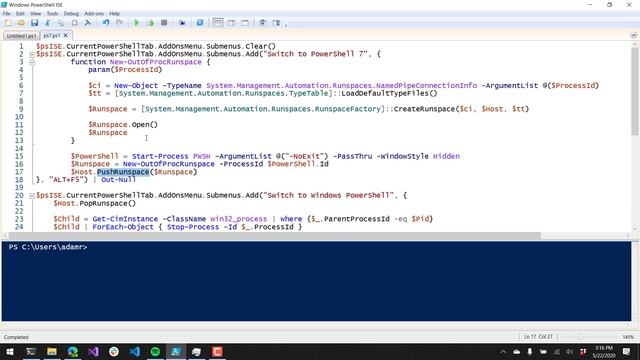The image size is (640, 360).
Task: Open New Remote PowerShell Tab icon
Action: pos(182,23)
